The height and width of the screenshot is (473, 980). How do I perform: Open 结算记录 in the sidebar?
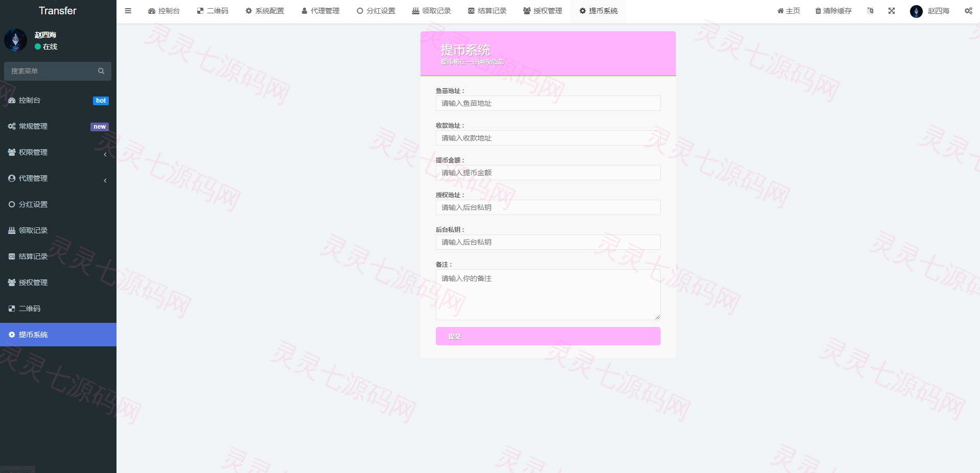point(58,256)
